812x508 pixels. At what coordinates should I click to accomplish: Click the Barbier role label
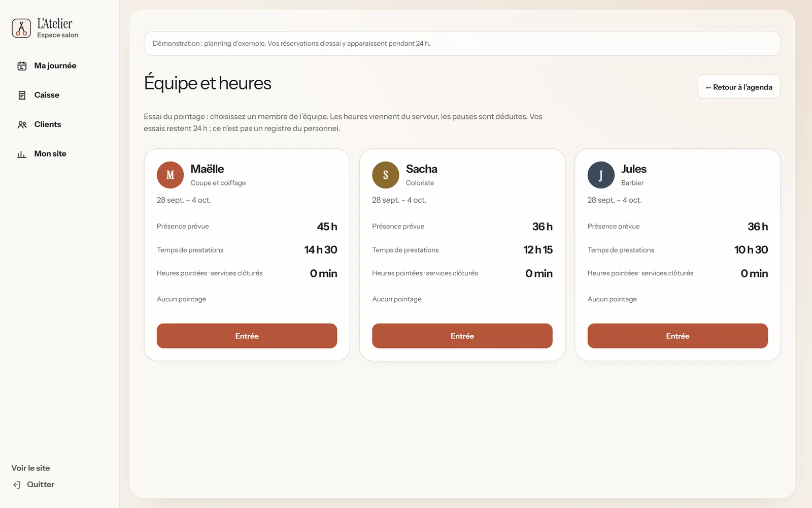click(632, 183)
